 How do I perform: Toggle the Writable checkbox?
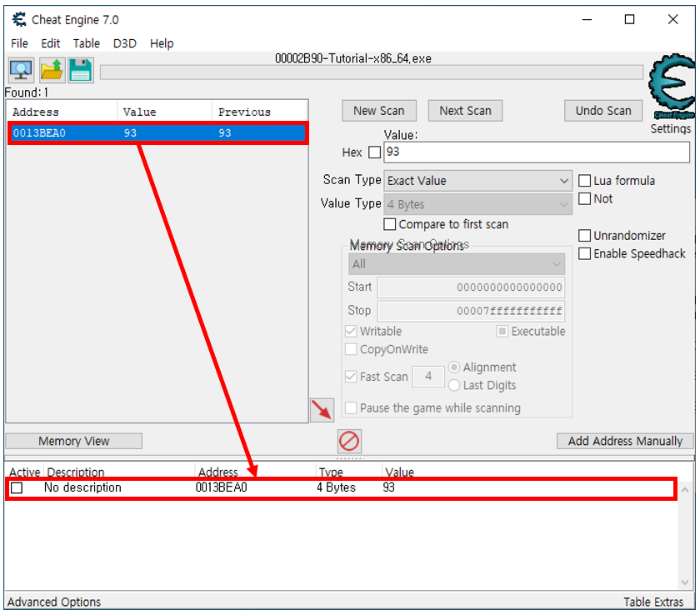click(351, 331)
